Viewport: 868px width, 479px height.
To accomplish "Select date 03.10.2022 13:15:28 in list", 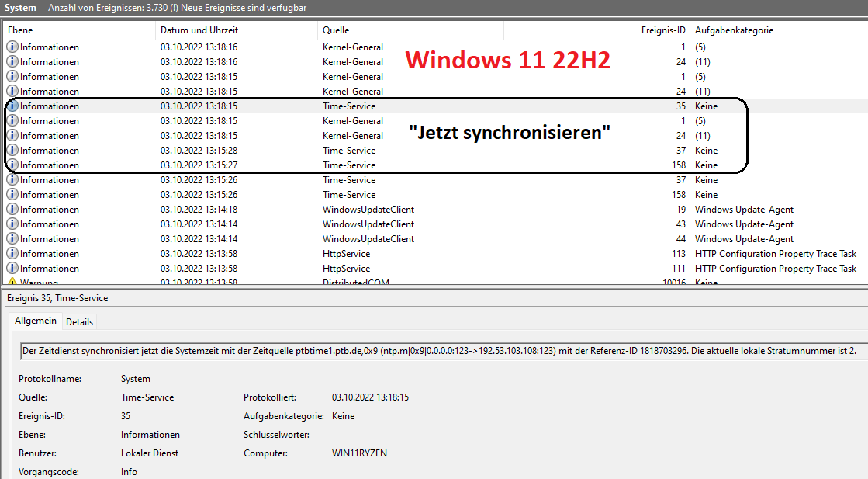I will (x=199, y=150).
